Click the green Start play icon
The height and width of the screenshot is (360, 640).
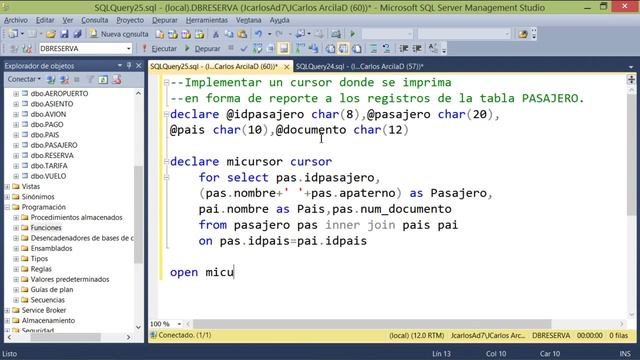353,34
